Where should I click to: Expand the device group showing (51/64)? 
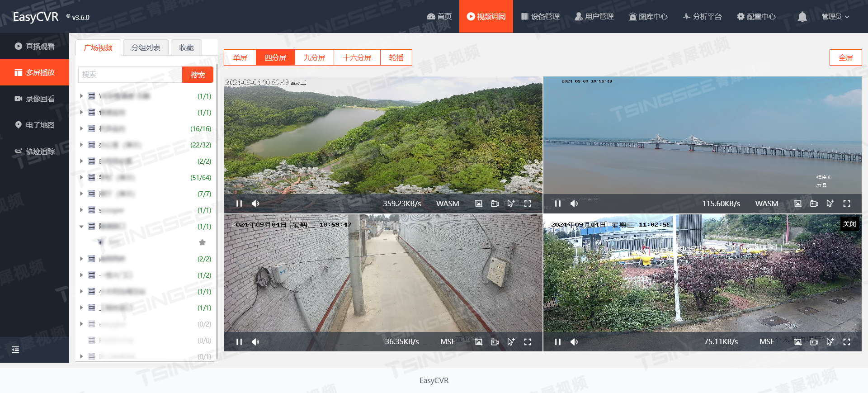point(81,177)
